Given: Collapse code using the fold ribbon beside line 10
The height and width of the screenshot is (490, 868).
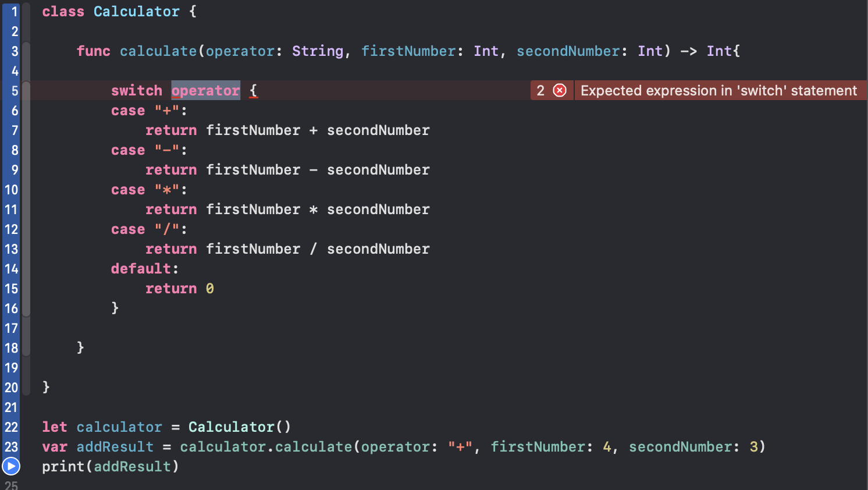Looking at the screenshot, I should click(x=26, y=190).
